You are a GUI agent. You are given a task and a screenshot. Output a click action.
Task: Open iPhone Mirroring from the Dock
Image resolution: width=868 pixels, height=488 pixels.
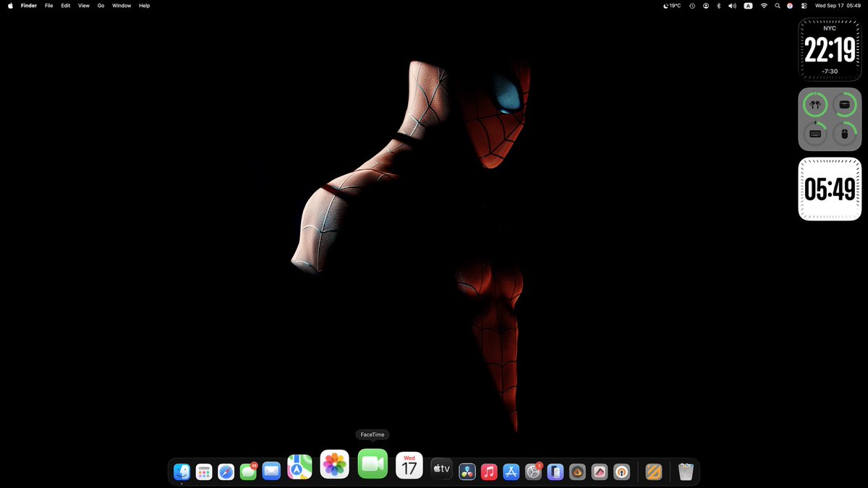(556, 472)
